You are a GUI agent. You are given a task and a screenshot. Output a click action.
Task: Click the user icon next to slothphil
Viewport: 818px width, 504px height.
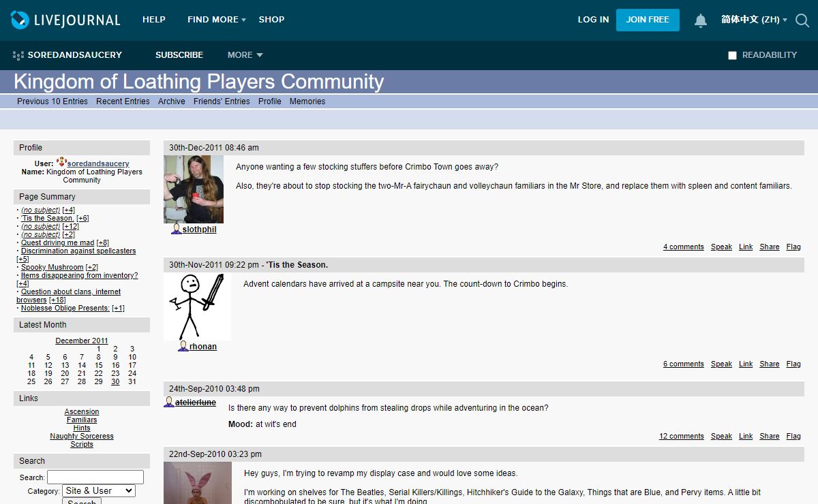point(177,230)
